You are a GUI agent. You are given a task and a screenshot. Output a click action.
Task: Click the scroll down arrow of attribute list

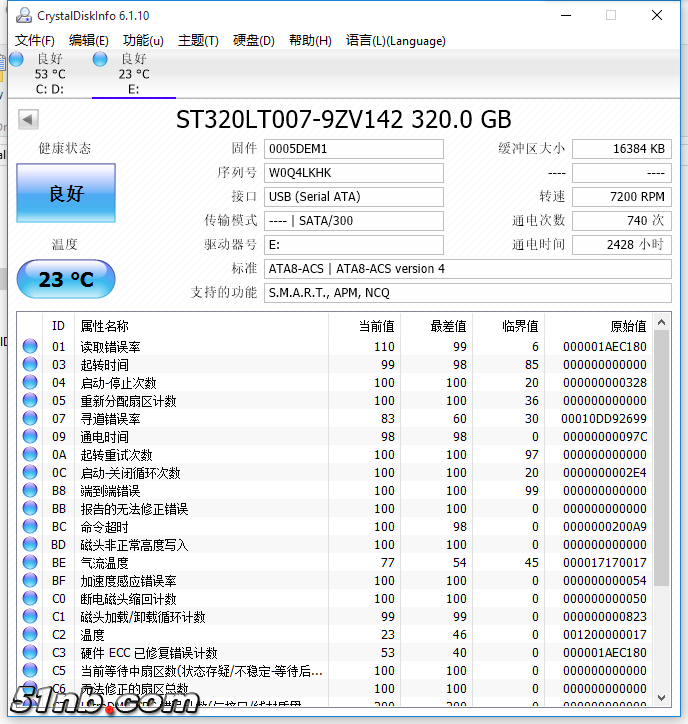click(x=661, y=697)
